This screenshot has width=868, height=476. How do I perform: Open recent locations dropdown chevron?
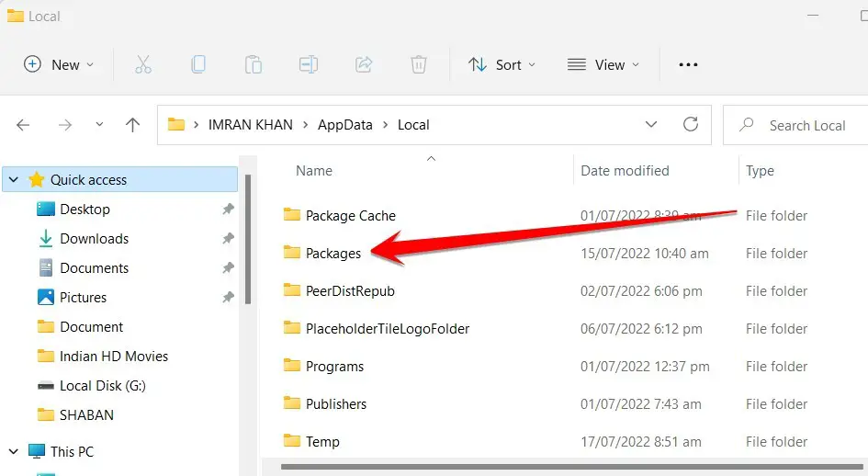point(99,125)
